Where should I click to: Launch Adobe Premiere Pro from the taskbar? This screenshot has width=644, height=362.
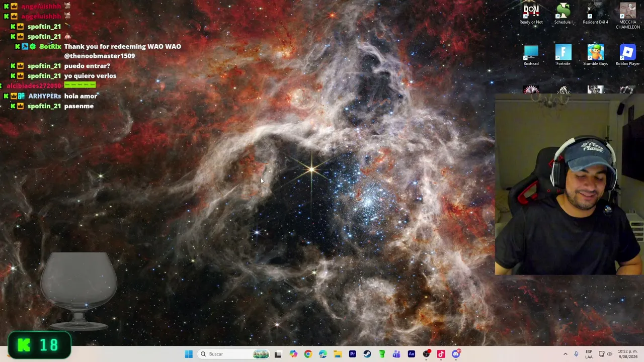click(352, 354)
